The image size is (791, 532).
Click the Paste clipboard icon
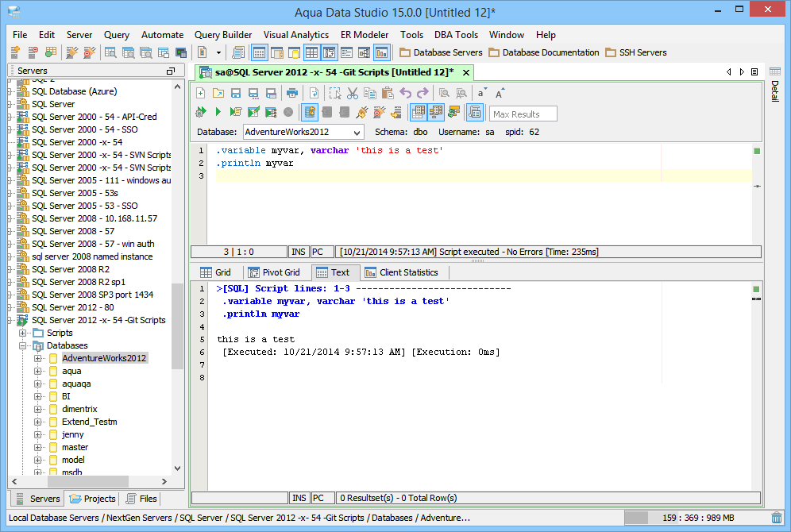[388, 93]
